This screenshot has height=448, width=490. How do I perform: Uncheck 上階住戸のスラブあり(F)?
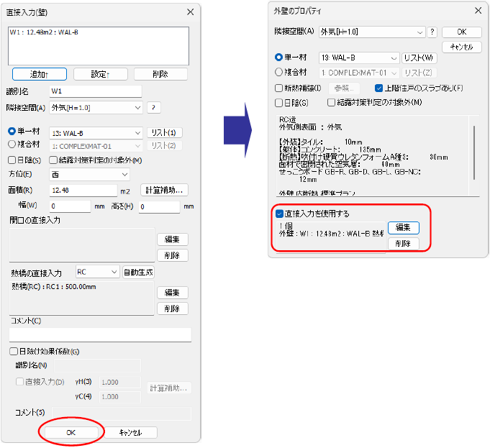coord(379,88)
